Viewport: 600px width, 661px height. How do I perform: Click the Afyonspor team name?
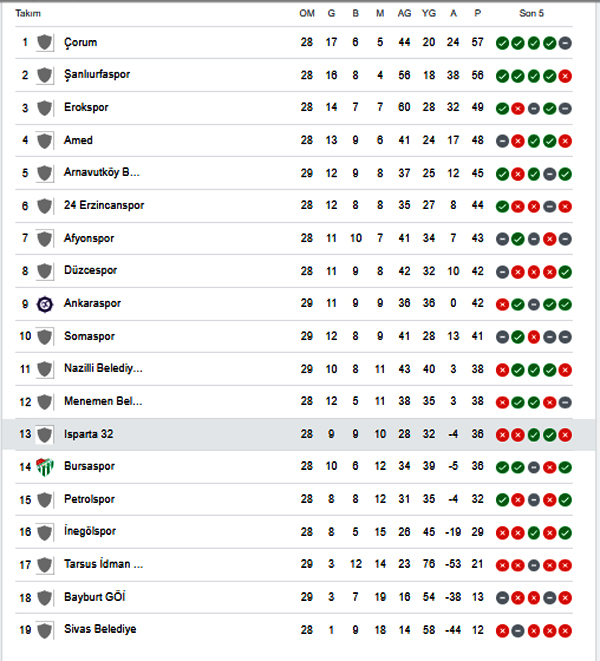pos(89,238)
